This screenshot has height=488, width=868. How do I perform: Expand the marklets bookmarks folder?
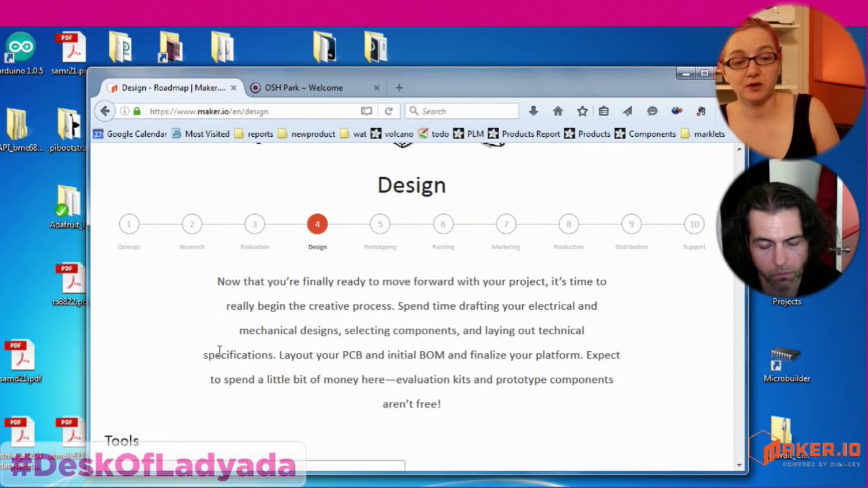click(x=703, y=134)
